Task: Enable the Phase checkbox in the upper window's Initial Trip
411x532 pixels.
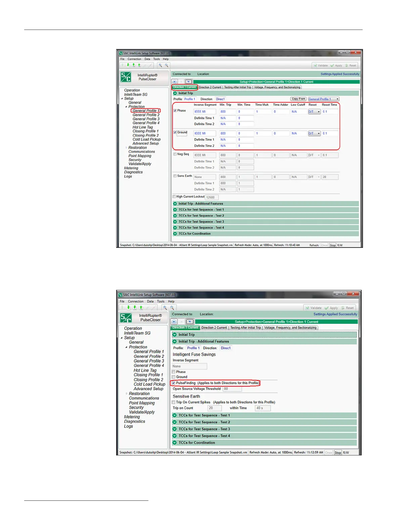Action: 175,110
